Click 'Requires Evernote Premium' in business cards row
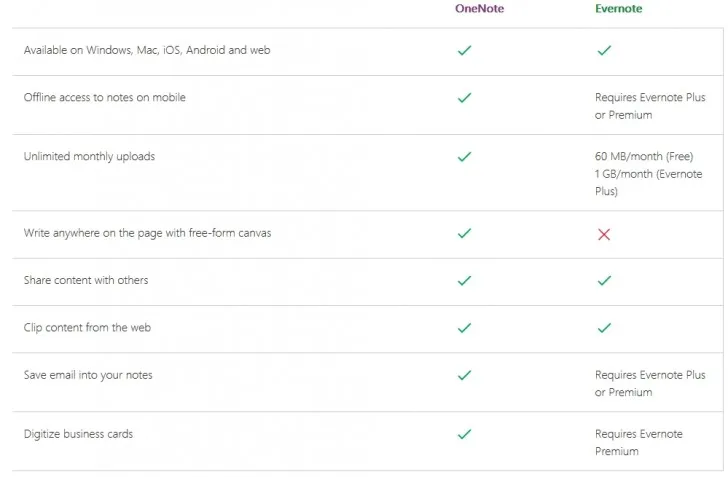This screenshot has height=477, width=728. [638, 442]
